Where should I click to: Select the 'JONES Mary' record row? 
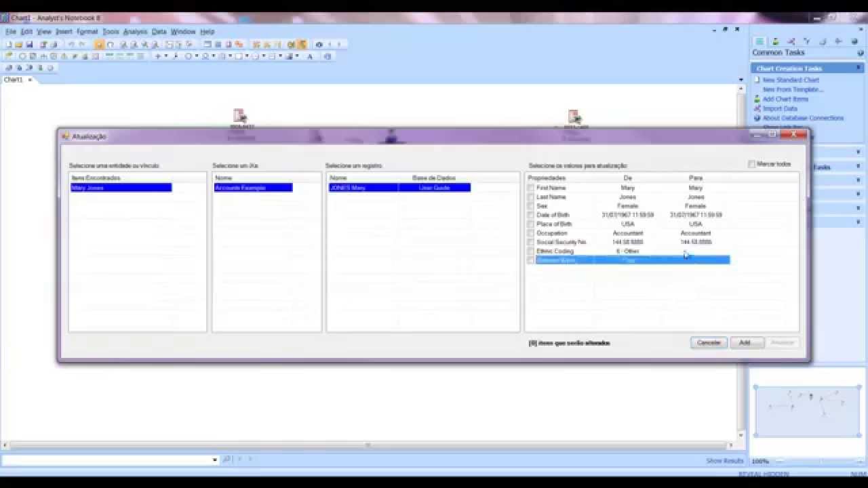(x=399, y=188)
